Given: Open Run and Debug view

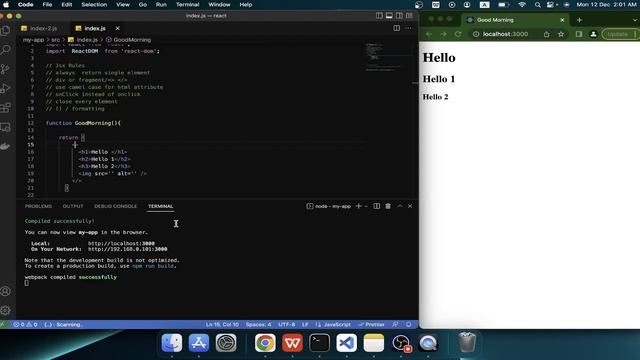Looking at the screenshot, I should pos(6,88).
